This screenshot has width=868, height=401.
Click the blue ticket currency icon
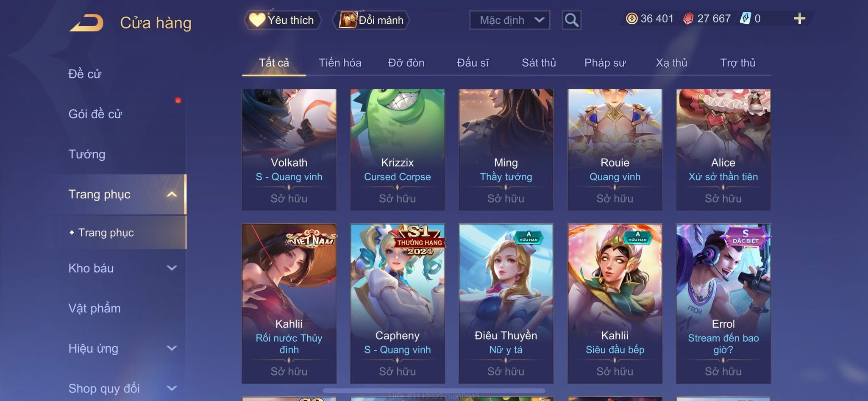745,19
